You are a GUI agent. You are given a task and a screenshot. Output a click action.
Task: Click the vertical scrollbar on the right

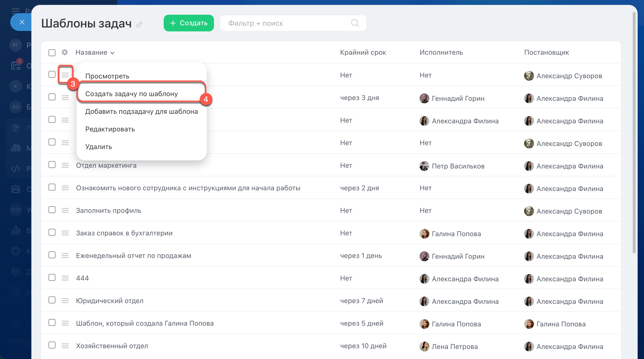point(634,133)
